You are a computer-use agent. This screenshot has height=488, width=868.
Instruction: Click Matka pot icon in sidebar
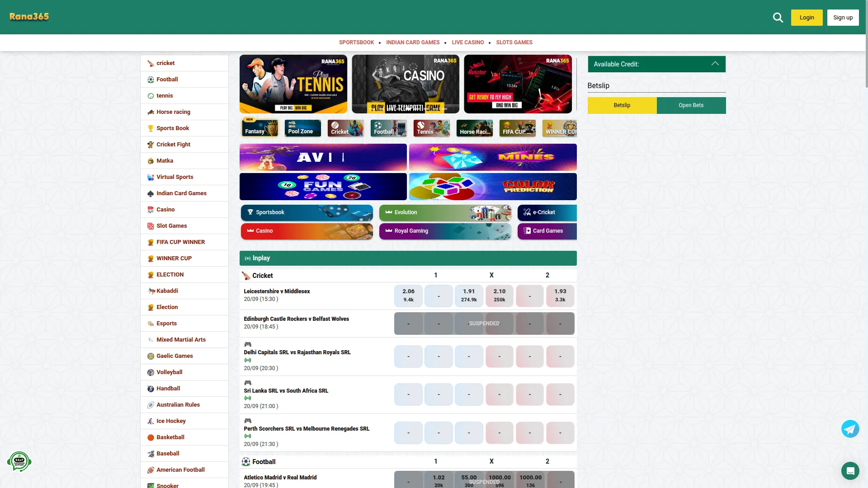pyautogui.click(x=151, y=161)
